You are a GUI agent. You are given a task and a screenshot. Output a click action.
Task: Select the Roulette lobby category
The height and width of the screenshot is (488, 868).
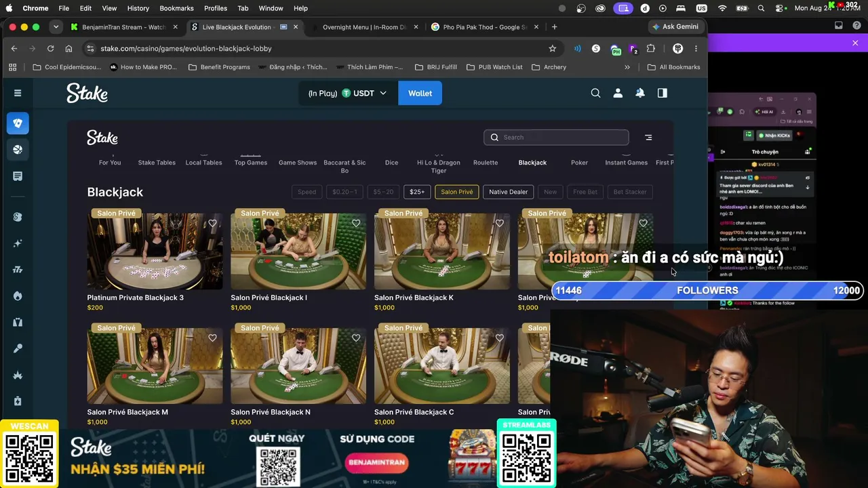pos(486,163)
